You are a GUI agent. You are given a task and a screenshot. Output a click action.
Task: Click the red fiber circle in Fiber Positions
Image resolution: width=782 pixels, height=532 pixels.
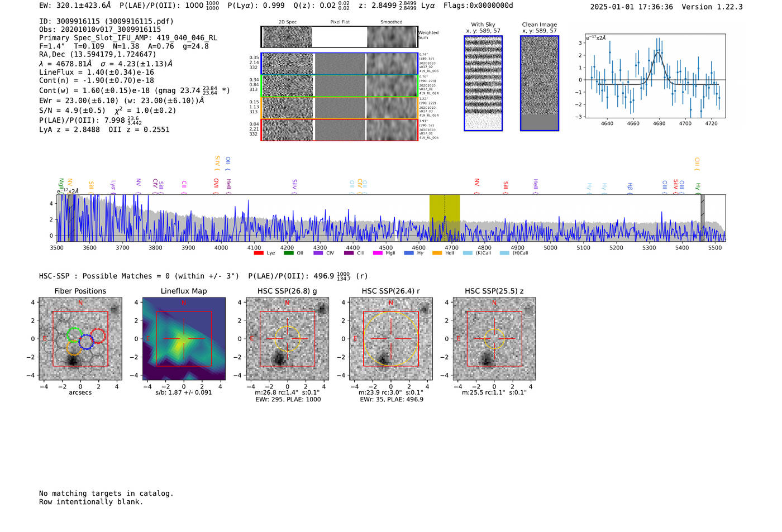98,336
